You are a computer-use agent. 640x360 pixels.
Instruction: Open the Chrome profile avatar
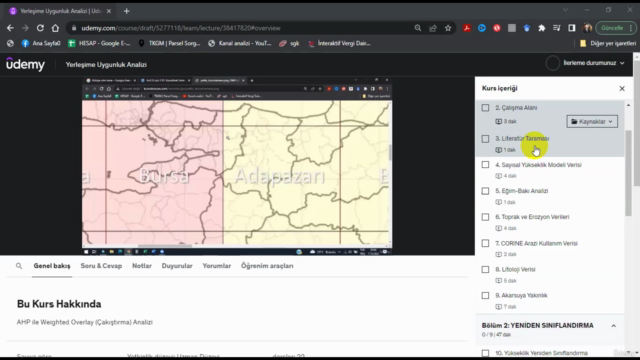click(x=587, y=28)
